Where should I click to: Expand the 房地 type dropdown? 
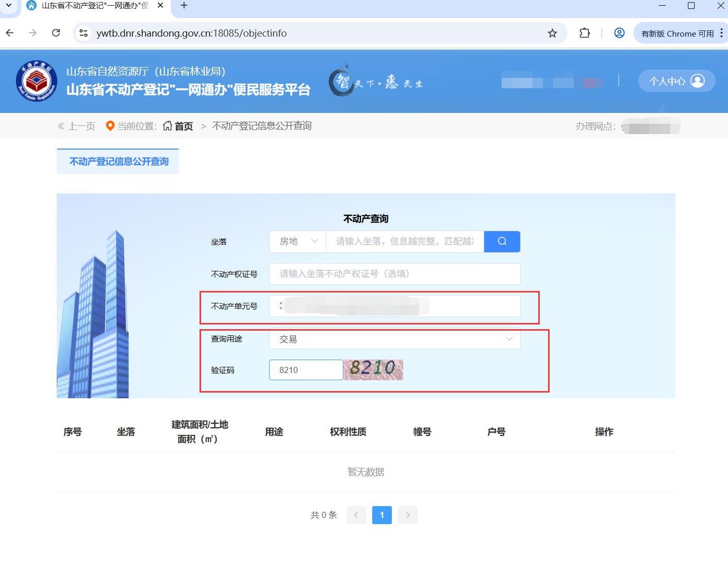point(297,241)
